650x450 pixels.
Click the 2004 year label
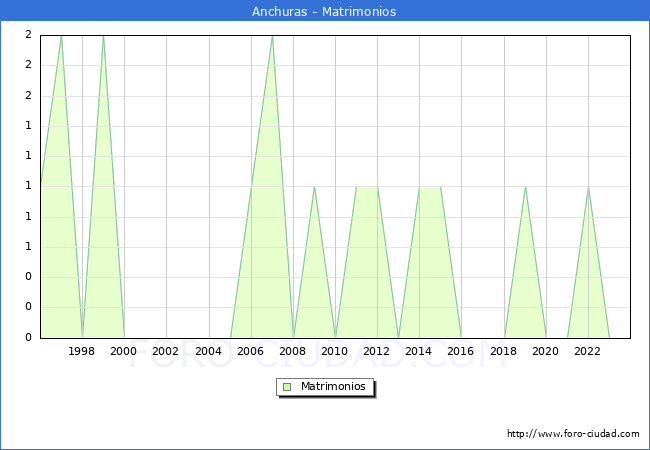tap(208, 351)
